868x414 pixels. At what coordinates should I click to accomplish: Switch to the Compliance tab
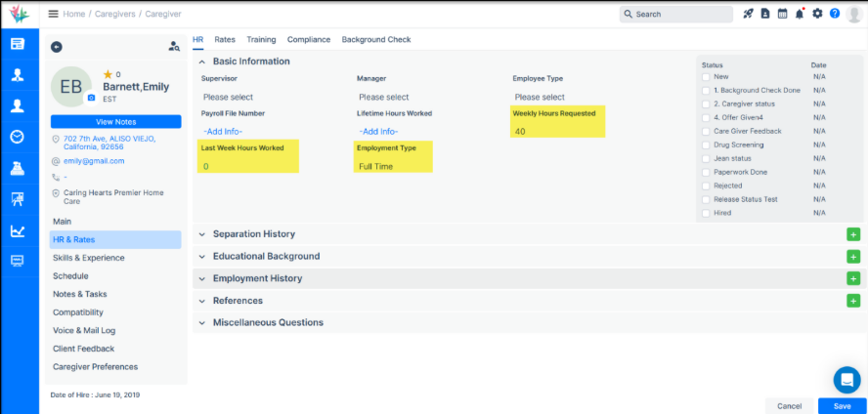pyautogui.click(x=308, y=40)
